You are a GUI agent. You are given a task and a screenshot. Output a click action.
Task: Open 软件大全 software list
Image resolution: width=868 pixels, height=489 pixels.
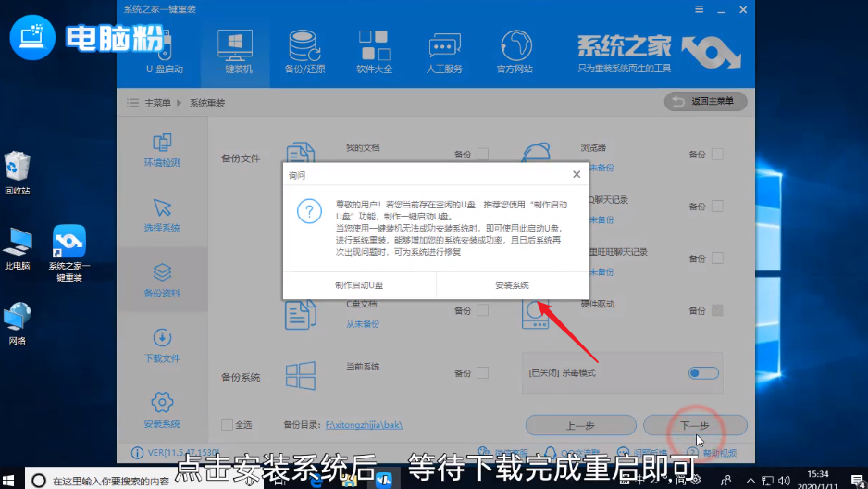pos(374,53)
